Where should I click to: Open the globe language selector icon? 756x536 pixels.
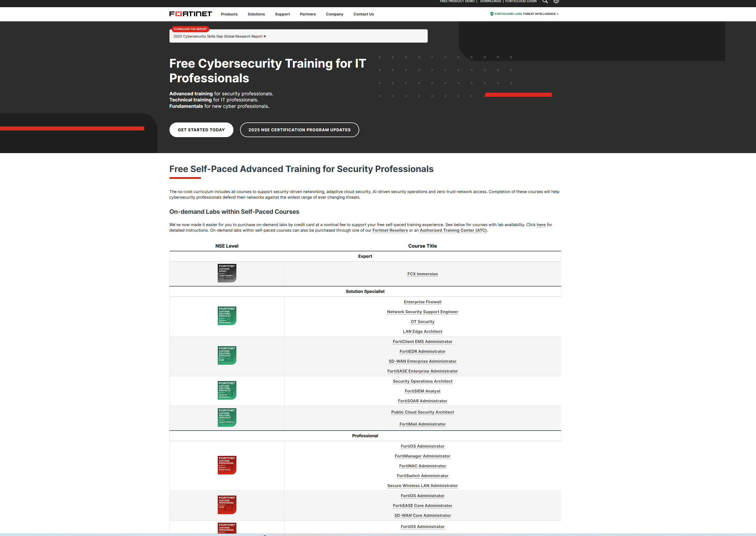[556, 2]
